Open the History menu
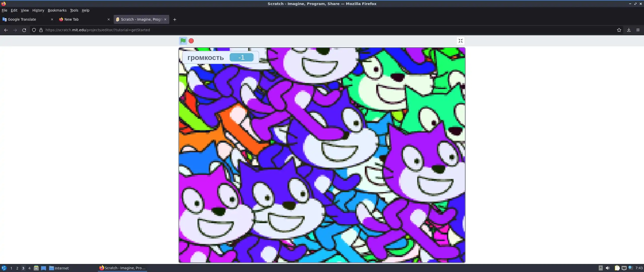 (38, 10)
